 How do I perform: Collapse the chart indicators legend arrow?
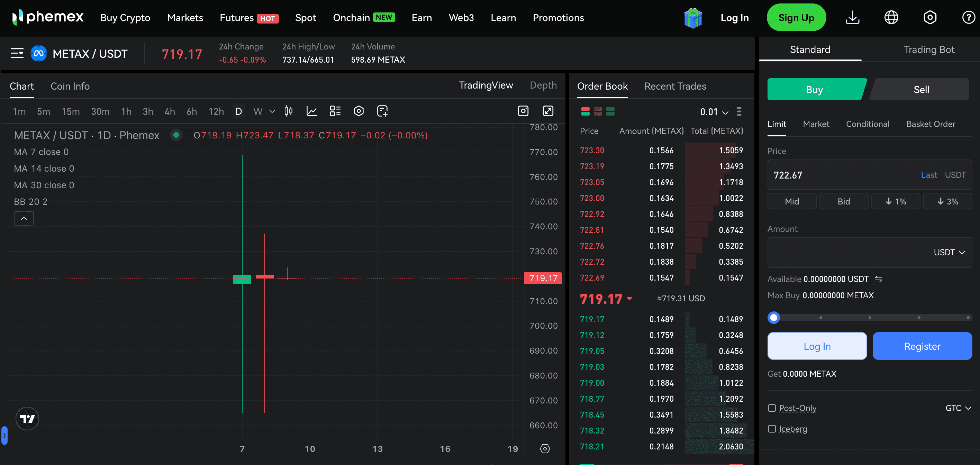pyautogui.click(x=24, y=218)
